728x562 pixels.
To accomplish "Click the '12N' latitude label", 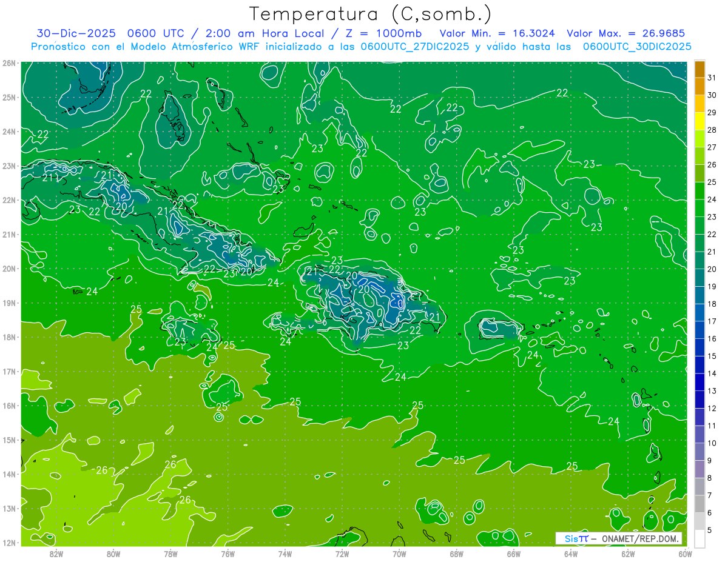I will click(x=9, y=543).
